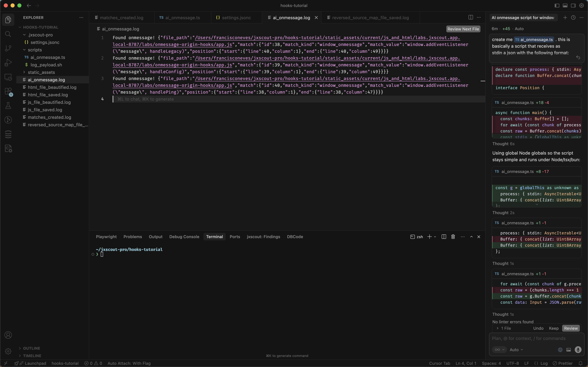Show AI chat history
Image resolution: width=588 pixels, height=367 pixels.
(573, 18)
